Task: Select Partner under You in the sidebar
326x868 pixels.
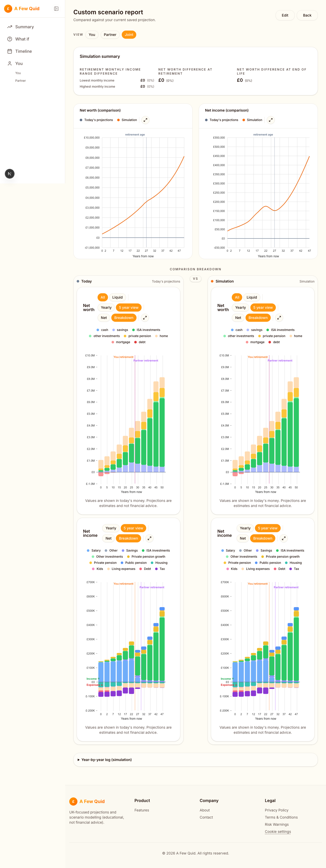Action: (21, 81)
